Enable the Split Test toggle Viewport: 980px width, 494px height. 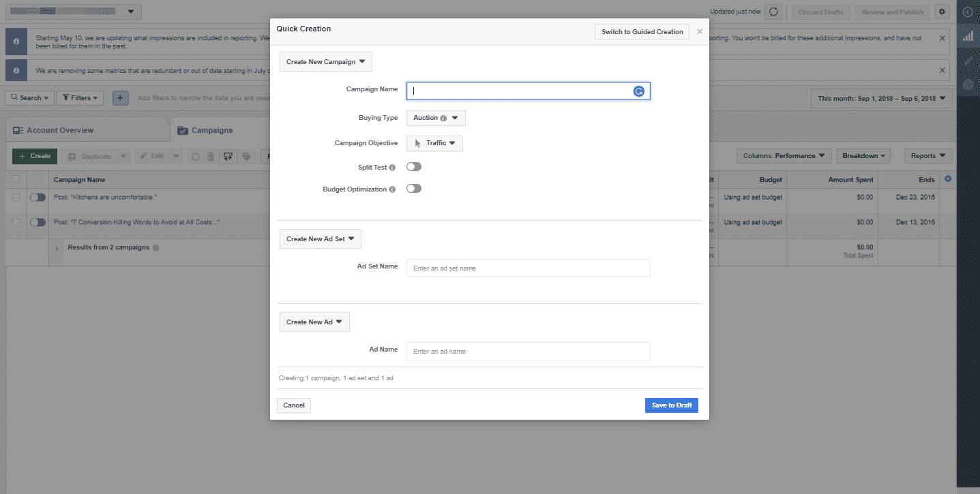pos(414,167)
